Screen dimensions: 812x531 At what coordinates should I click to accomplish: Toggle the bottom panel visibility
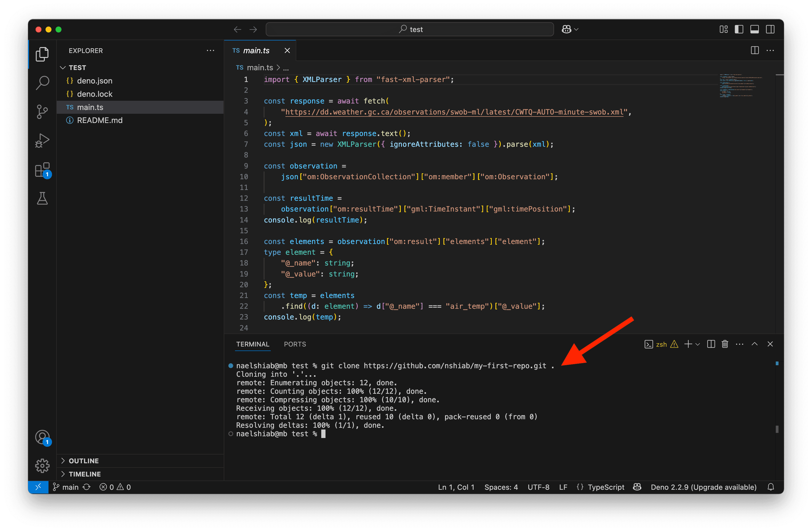(x=754, y=29)
